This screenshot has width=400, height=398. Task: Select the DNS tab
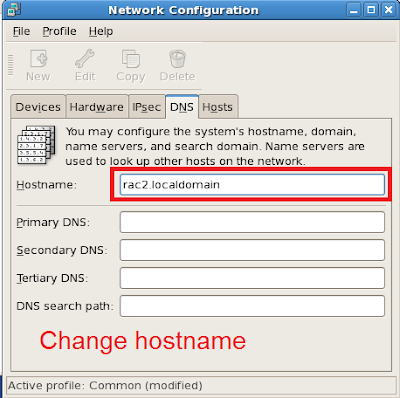tap(182, 107)
